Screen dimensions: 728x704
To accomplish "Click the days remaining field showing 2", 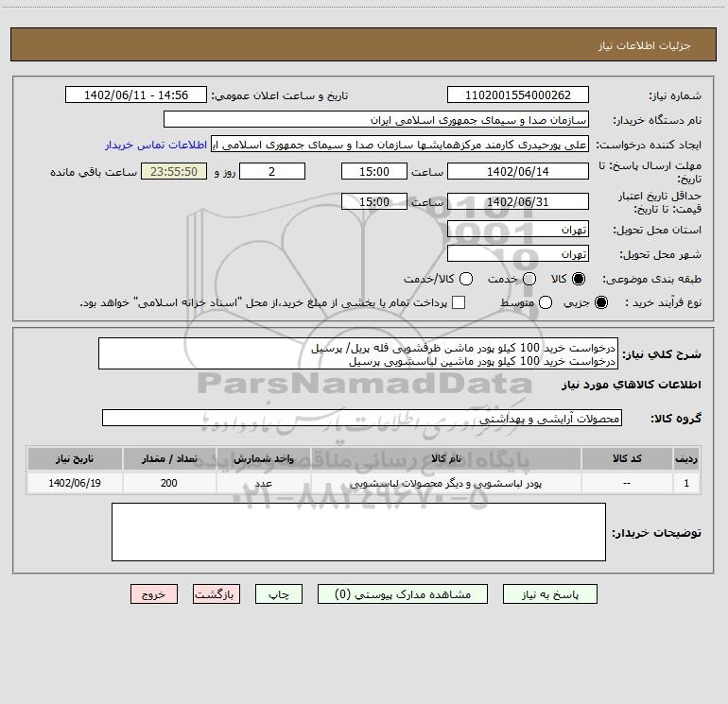I will [x=272, y=171].
